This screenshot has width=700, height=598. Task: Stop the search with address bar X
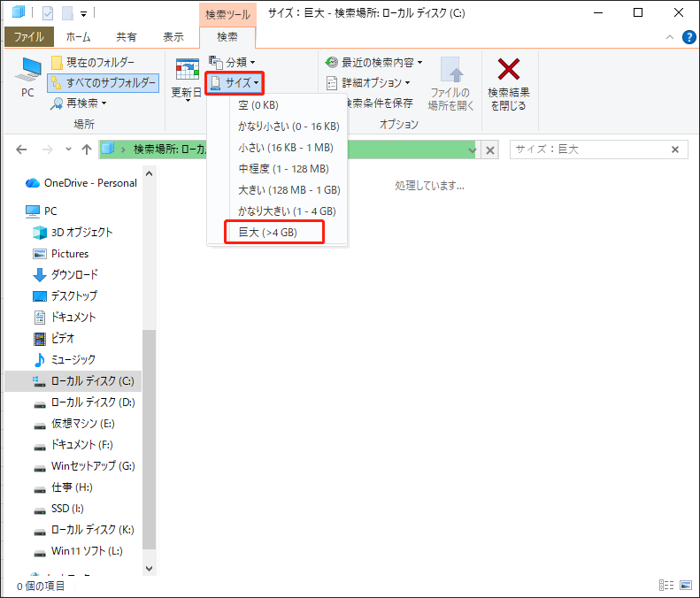point(490,150)
